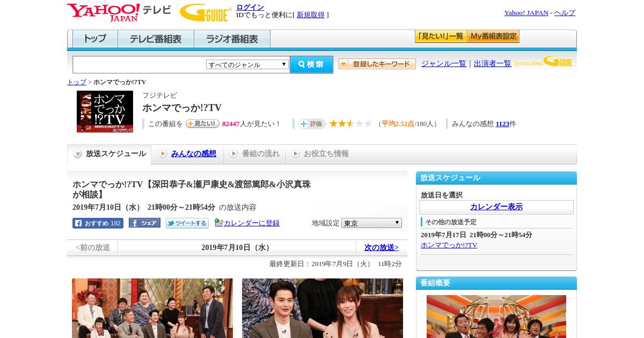This screenshot has height=338, width=644.
Task: Open the ヘルプ link
Action: [565, 13]
